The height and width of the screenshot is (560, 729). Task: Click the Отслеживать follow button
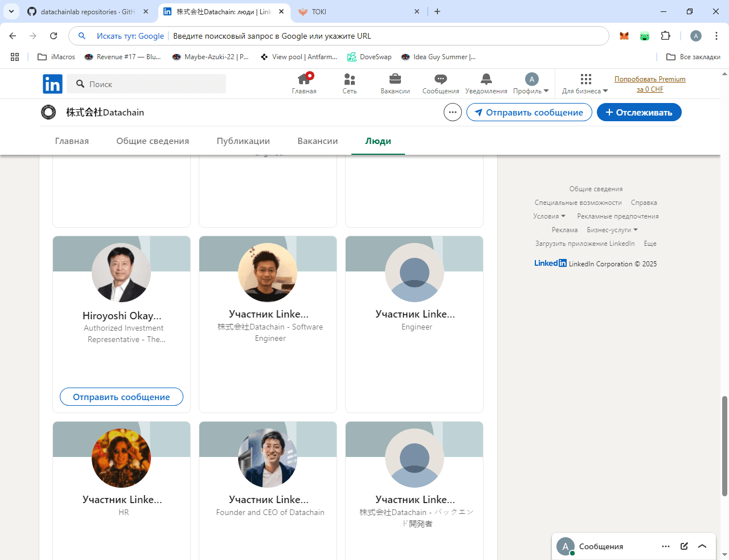(639, 112)
